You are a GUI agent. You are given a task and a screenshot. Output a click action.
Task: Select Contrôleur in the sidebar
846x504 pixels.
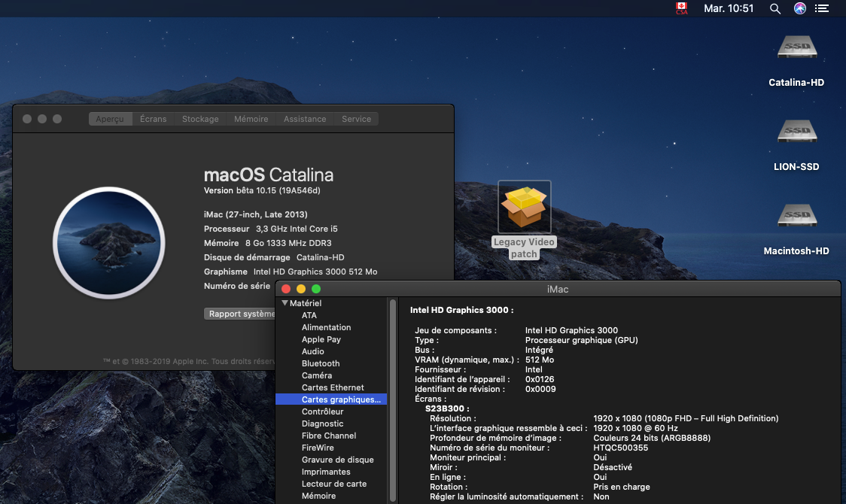(323, 411)
